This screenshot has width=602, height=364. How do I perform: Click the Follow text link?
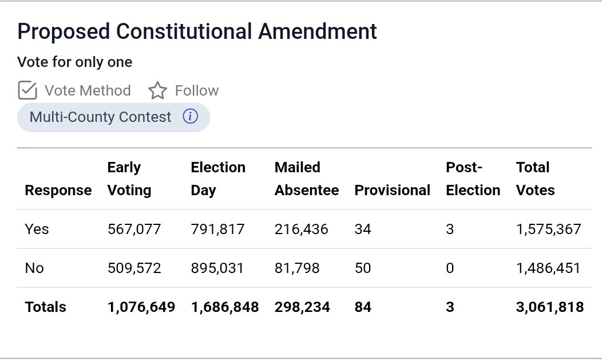tap(197, 90)
